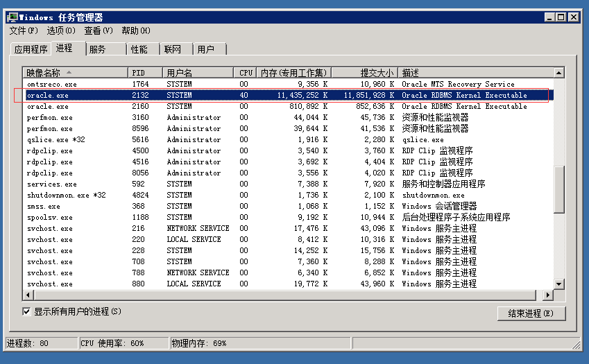
Task: Select the smss.exe process row
Action: coord(288,206)
